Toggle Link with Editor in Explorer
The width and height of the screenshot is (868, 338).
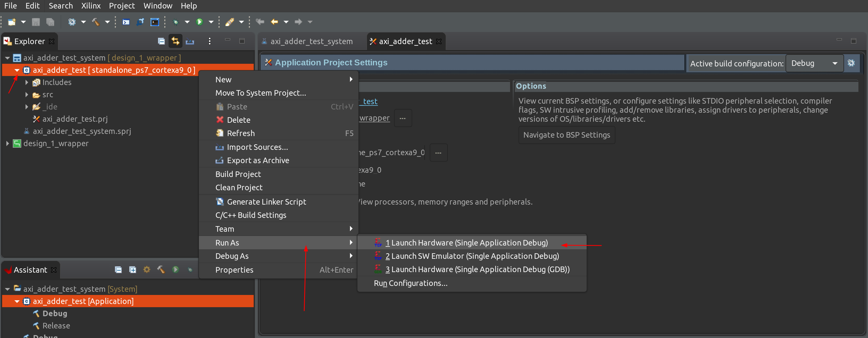point(175,41)
